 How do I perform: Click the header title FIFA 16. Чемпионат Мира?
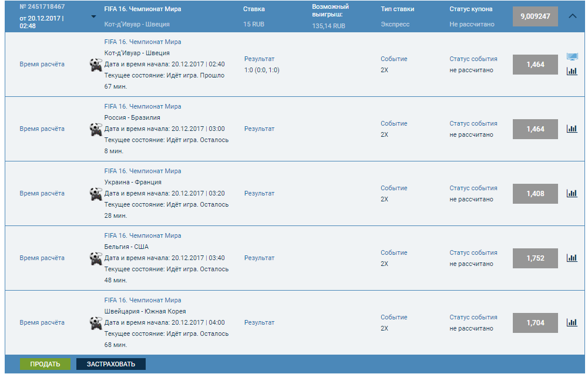point(143,9)
